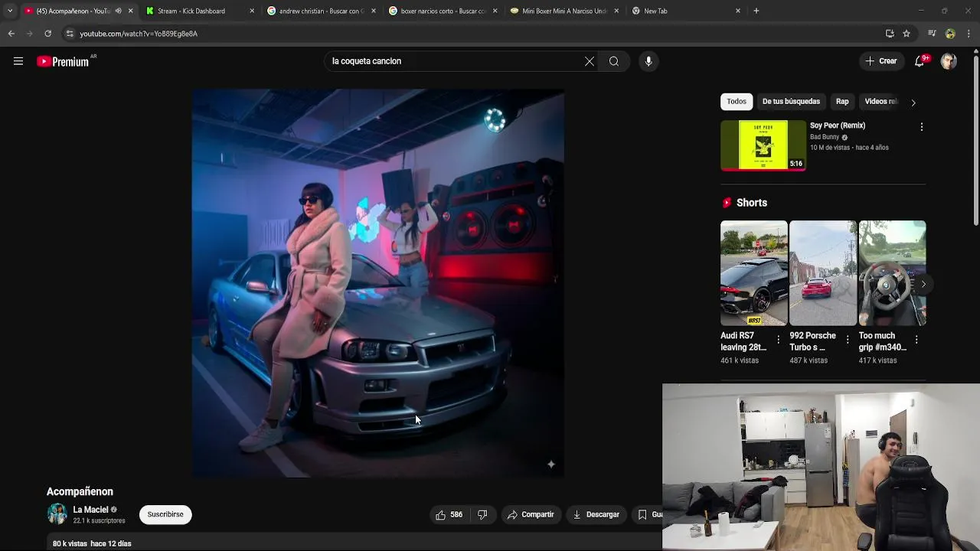The height and width of the screenshot is (551, 980).
Task: Open Bad Bunny channel link
Action: [x=825, y=137]
